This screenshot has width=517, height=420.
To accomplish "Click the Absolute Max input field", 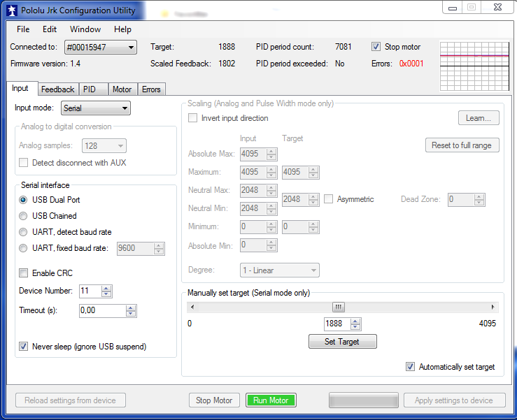I will (253, 154).
